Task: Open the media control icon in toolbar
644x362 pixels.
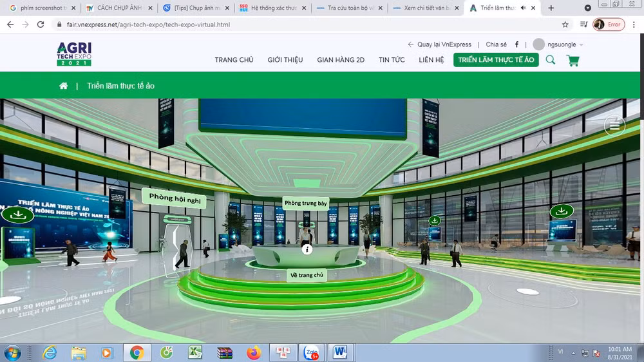Action: pyautogui.click(x=583, y=24)
